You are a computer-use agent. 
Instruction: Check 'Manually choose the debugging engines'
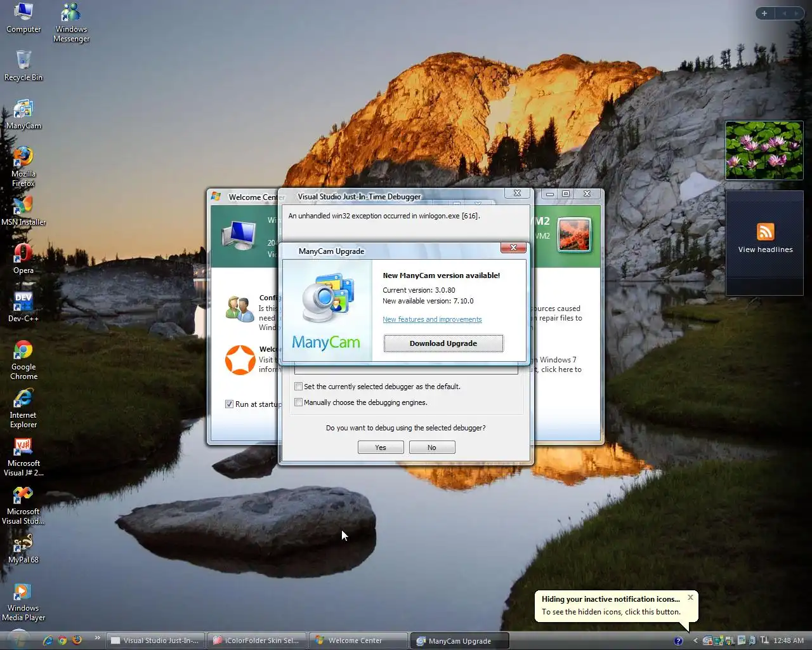pyautogui.click(x=298, y=402)
